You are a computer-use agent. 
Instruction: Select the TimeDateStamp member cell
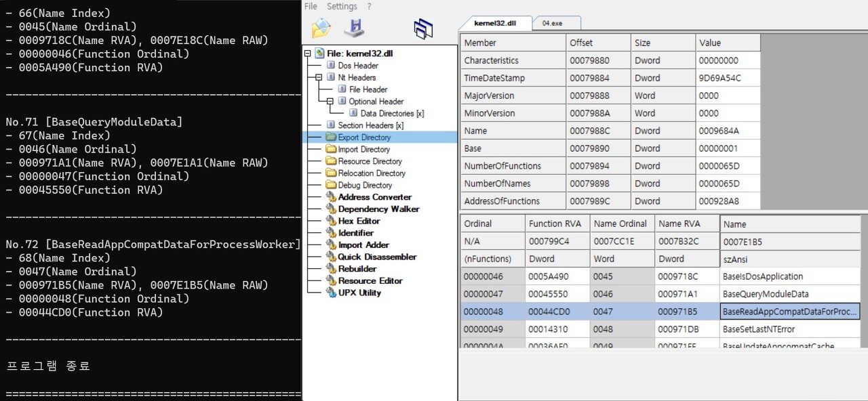513,78
